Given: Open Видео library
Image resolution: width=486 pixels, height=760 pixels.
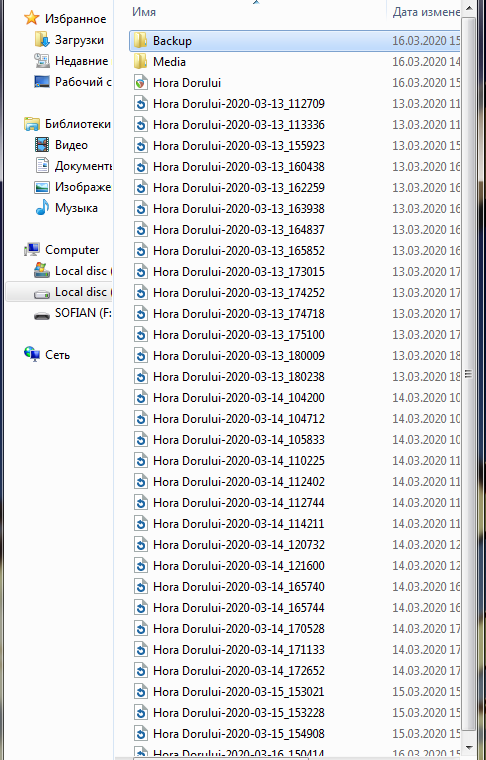Looking at the screenshot, I should click(x=71, y=144).
